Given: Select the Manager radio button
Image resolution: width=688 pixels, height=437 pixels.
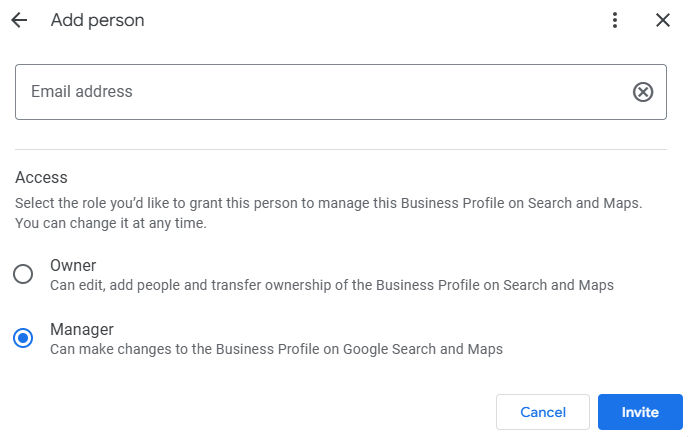Looking at the screenshot, I should [x=23, y=339].
